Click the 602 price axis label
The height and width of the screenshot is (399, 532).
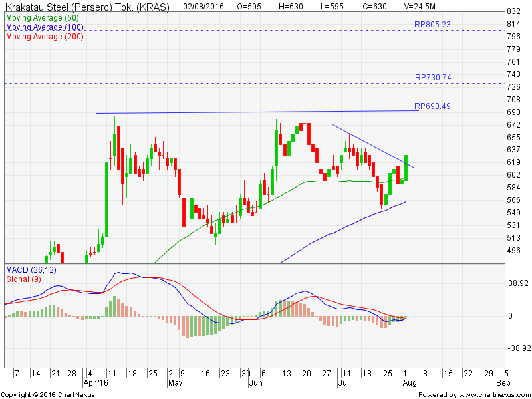(x=513, y=175)
